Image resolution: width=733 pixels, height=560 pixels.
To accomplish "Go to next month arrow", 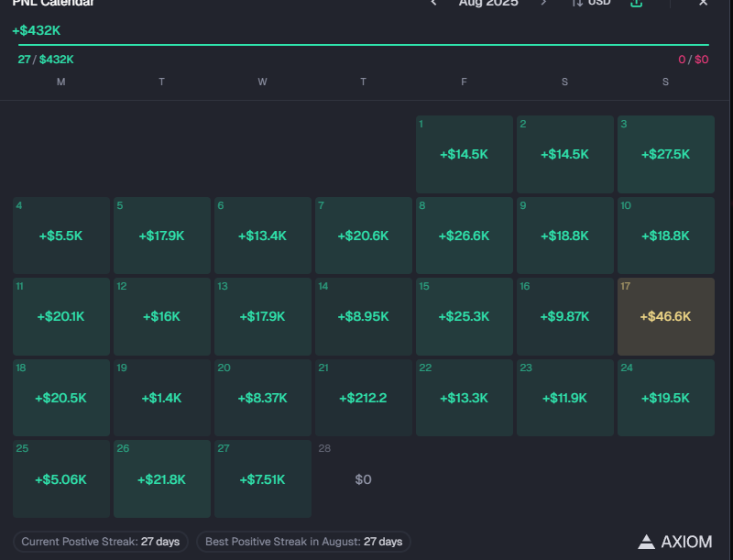I will pos(543,3).
